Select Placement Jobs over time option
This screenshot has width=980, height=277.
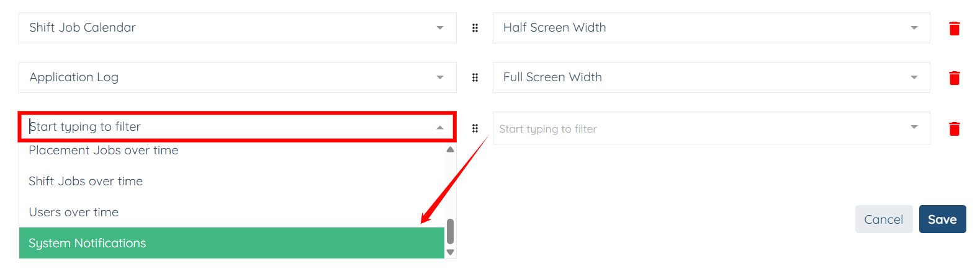[x=104, y=151]
